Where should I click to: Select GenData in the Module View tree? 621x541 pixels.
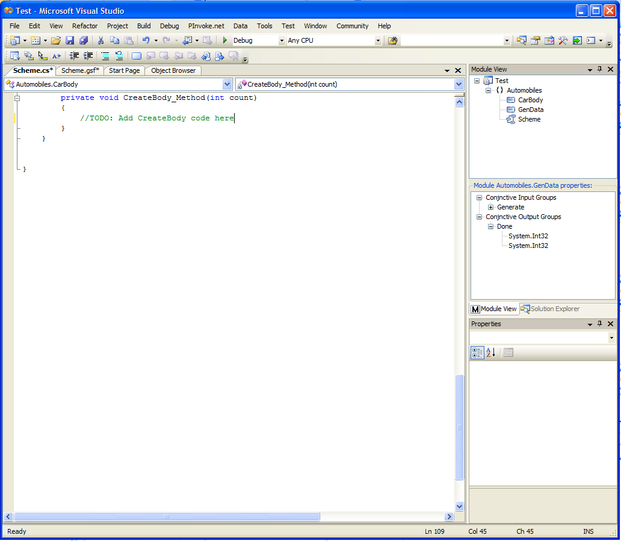click(x=530, y=109)
